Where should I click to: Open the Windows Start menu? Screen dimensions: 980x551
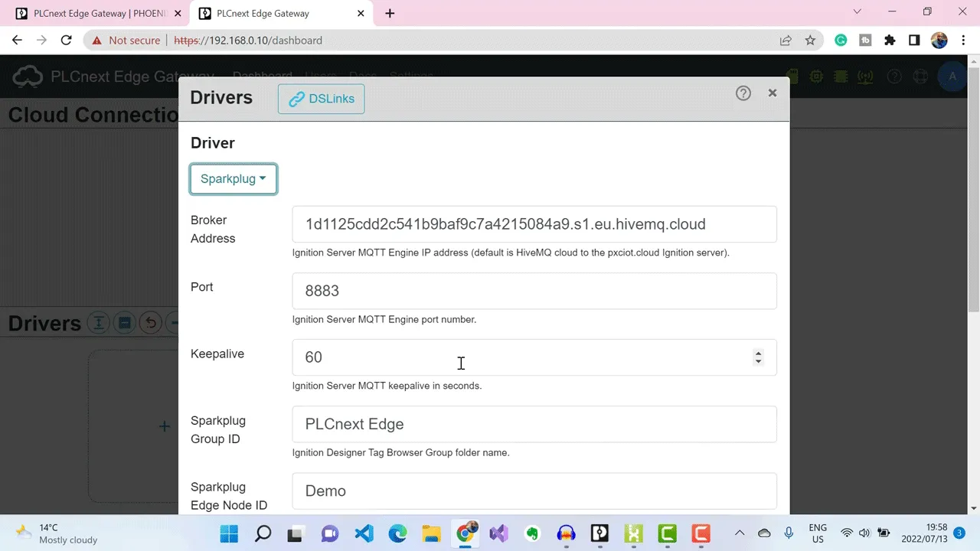(229, 533)
